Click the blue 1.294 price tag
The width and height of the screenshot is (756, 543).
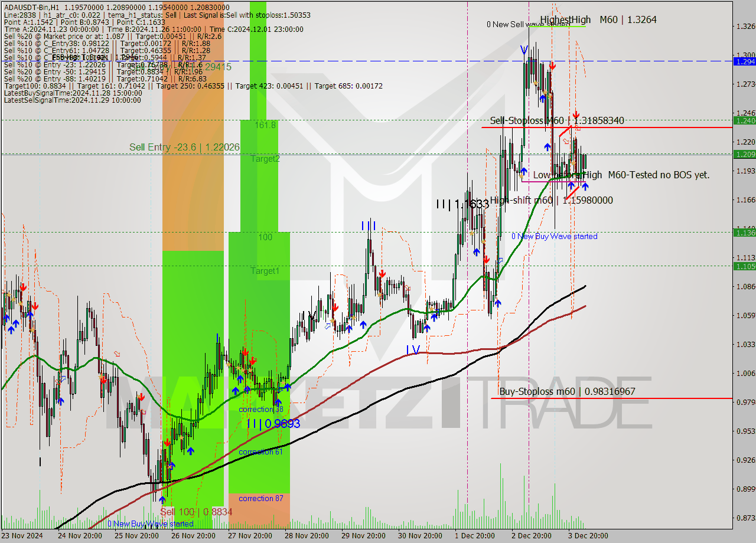coord(744,61)
